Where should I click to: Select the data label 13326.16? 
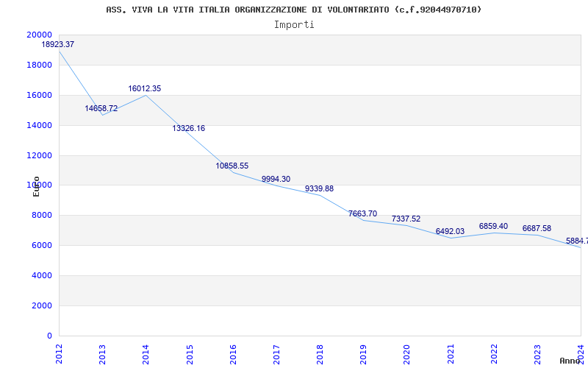(x=189, y=128)
